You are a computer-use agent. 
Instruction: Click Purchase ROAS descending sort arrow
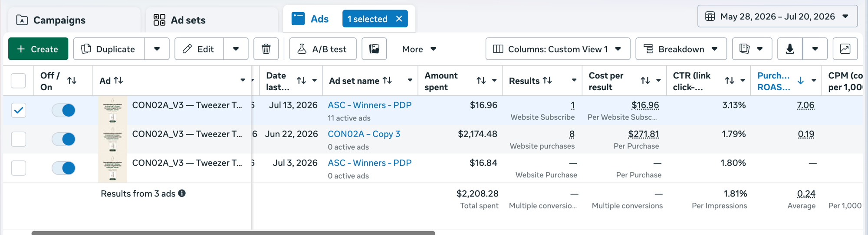pyautogui.click(x=801, y=81)
